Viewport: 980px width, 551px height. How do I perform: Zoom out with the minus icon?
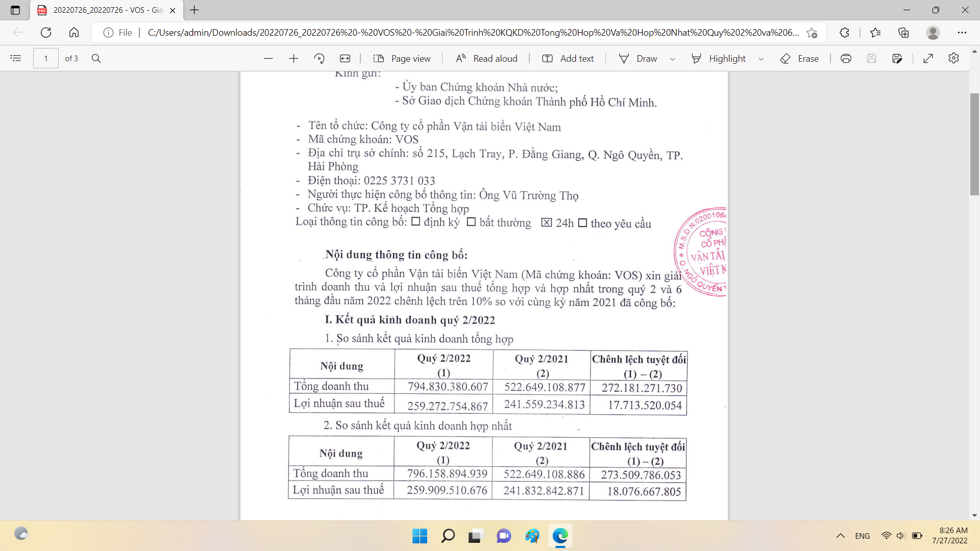click(268, 59)
